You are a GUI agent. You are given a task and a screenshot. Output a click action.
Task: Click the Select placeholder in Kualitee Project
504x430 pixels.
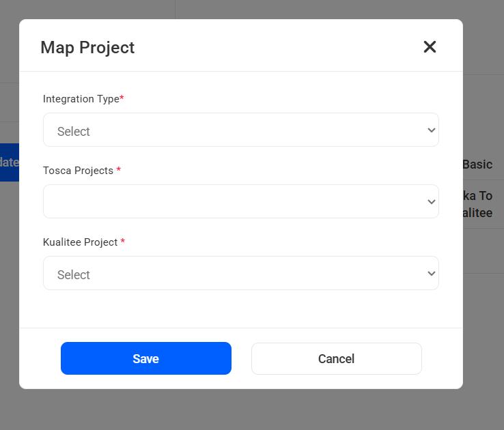pos(74,275)
